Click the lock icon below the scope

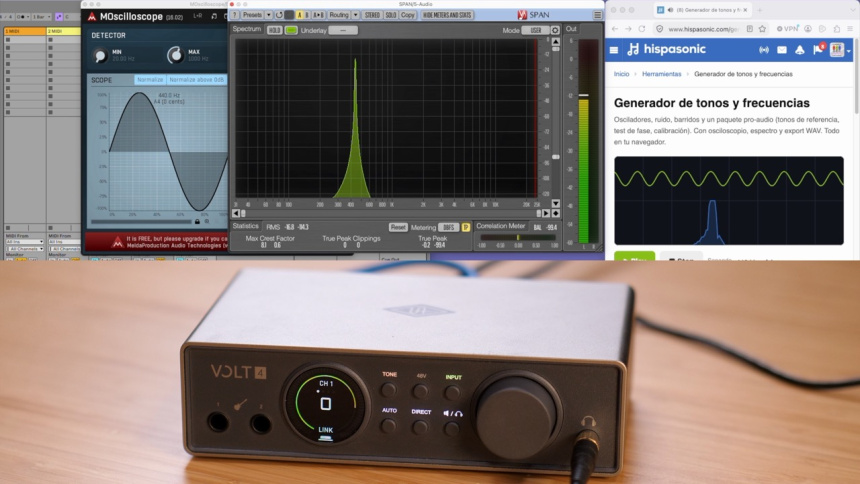[x=197, y=222]
